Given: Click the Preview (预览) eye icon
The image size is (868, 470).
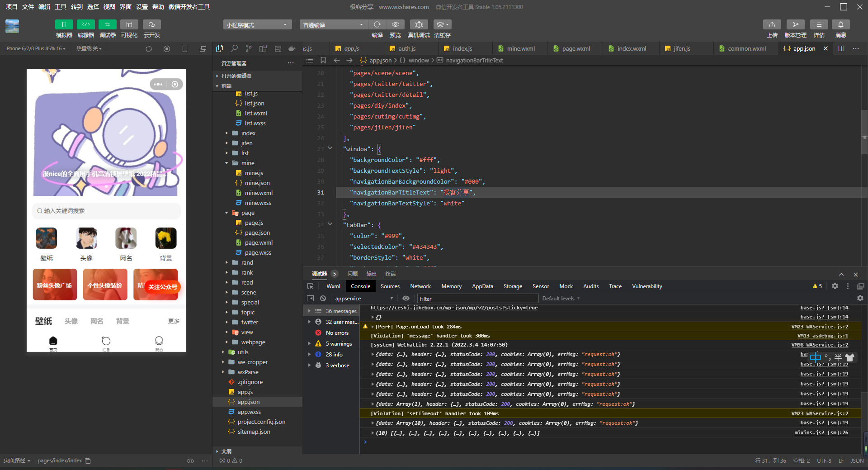Looking at the screenshot, I should 395,24.
